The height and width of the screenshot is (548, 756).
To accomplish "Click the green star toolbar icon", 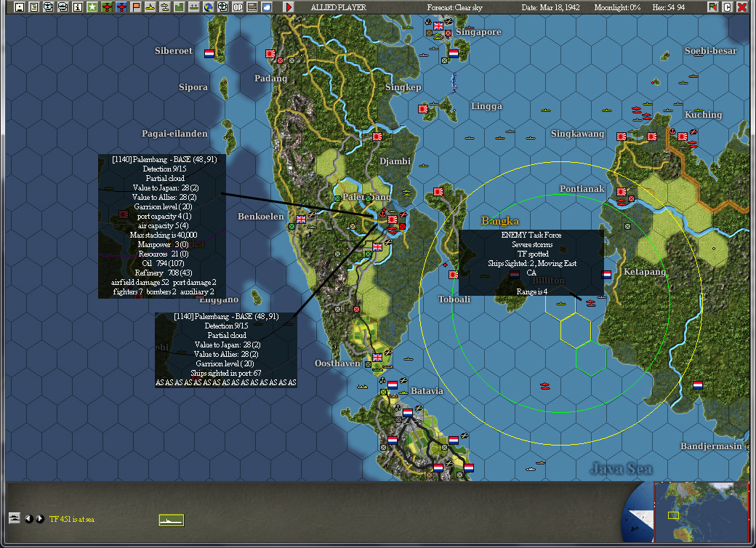I will 92,7.
